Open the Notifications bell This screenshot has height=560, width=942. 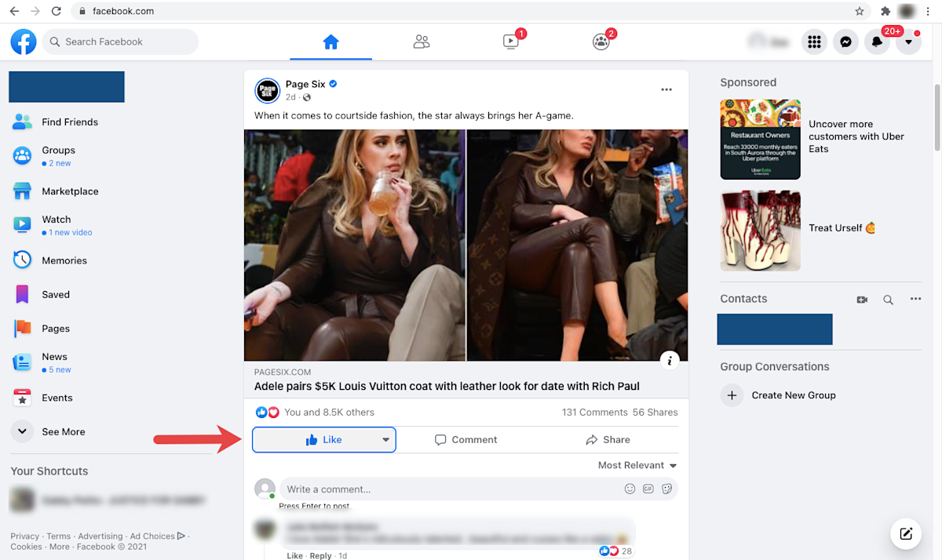[877, 42]
